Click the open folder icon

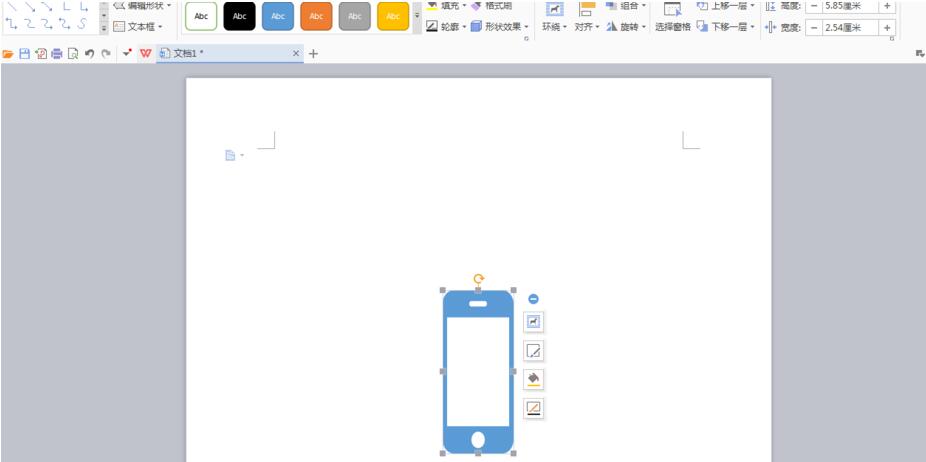[8, 53]
